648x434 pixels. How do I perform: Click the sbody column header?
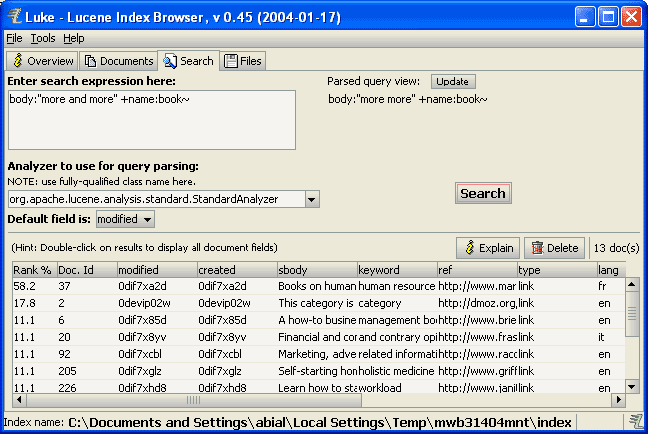point(317,270)
